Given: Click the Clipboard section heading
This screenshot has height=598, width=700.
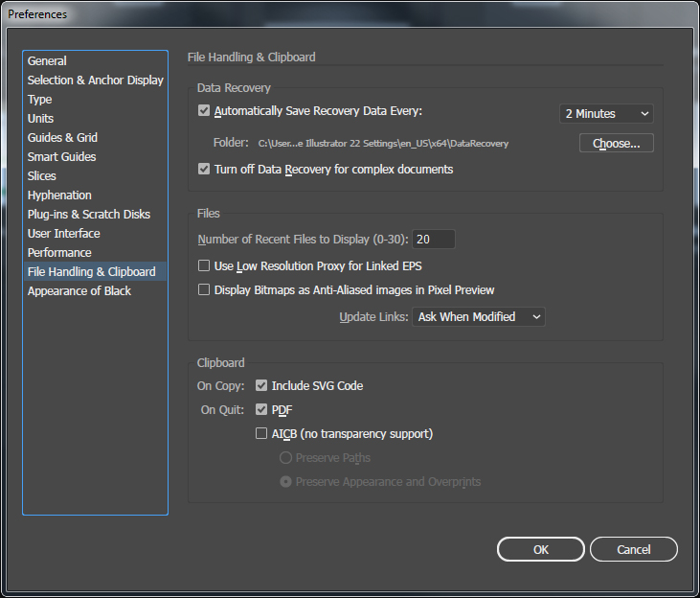Looking at the screenshot, I should [x=221, y=363].
